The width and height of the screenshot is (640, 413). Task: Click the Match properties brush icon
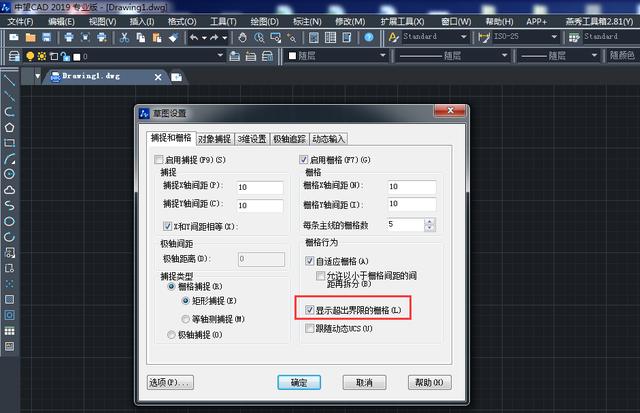click(173, 38)
